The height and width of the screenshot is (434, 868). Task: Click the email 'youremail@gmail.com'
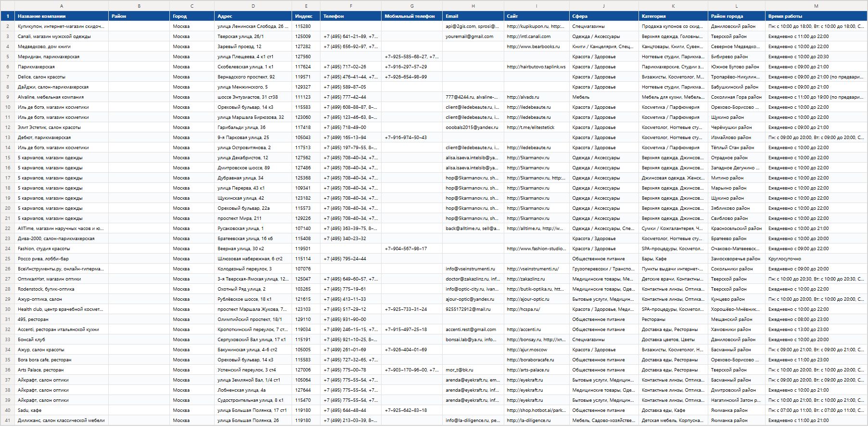pyautogui.click(x=473, y=37)
